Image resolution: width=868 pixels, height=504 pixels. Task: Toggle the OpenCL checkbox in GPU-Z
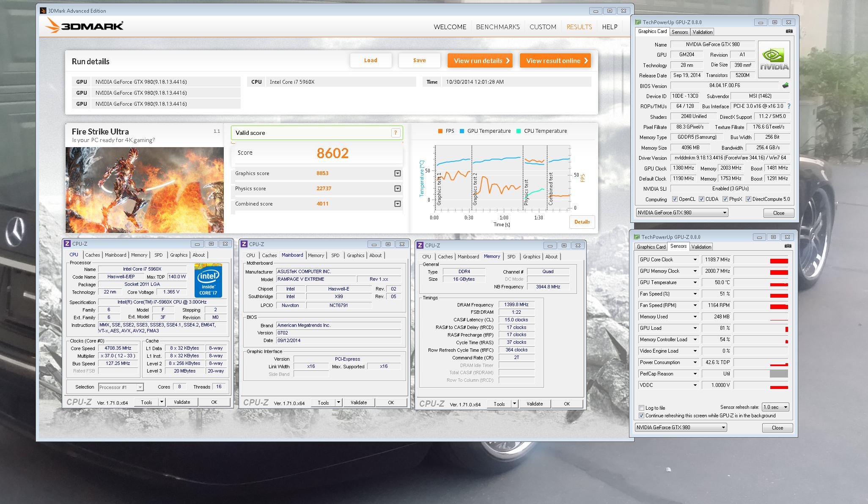[x=675, y=199]
